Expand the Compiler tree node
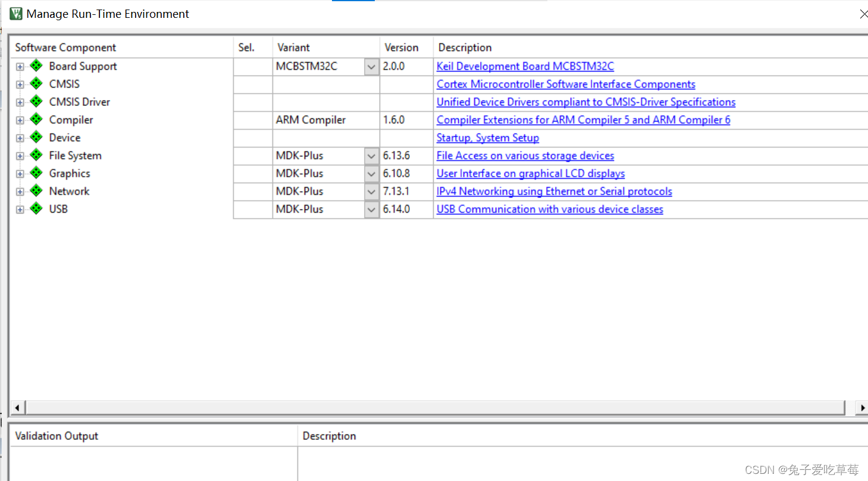Viewport: 868px width, 481px height. 20,120
